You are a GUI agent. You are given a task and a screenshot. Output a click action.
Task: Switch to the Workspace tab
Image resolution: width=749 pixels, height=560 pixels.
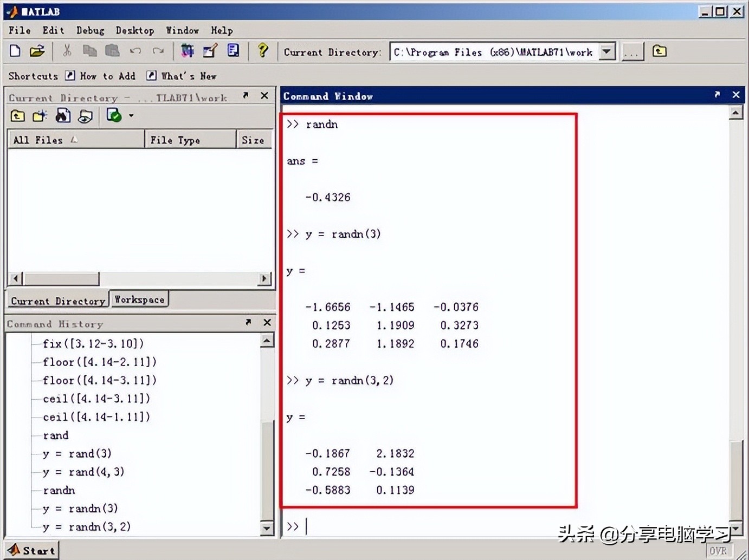tap(139, 299)
